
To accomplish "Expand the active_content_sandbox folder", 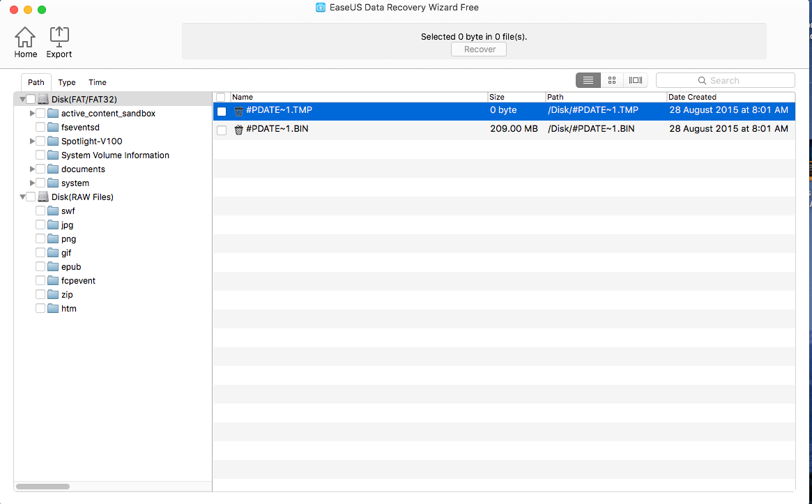I will coord(32,113).
